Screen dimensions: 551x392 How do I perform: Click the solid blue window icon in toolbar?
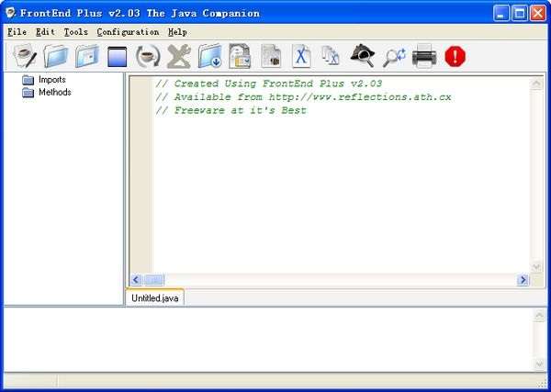pyautogui.click(x=117, y=57)
